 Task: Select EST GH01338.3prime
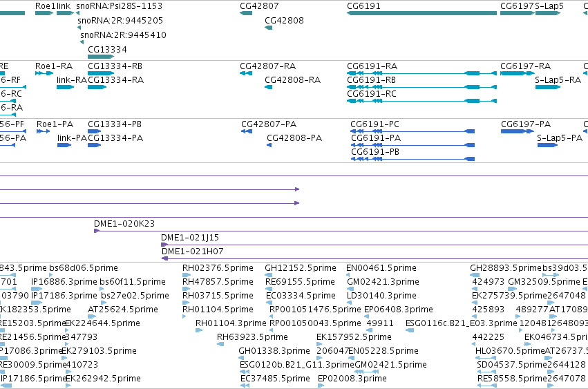(x=242, y=358)
